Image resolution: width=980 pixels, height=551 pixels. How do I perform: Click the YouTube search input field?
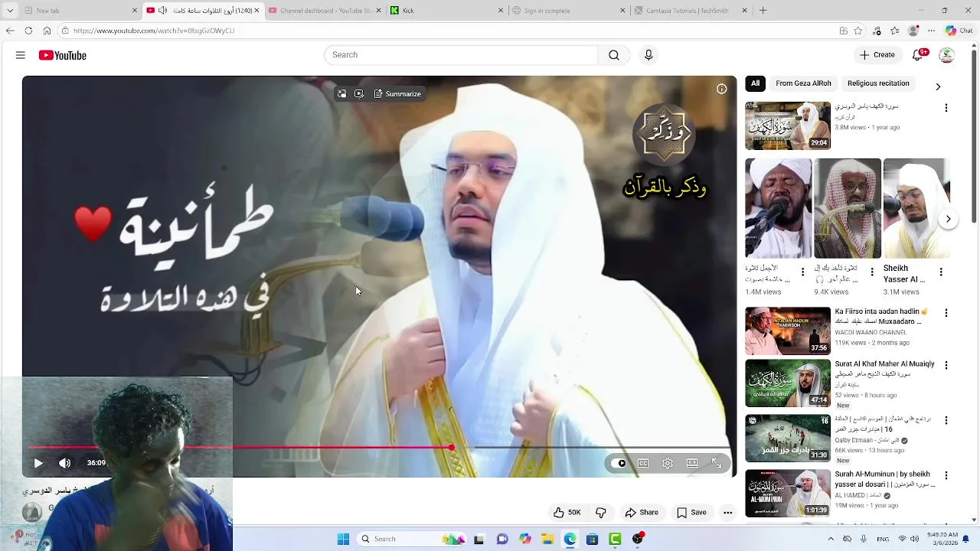[461, 55]
